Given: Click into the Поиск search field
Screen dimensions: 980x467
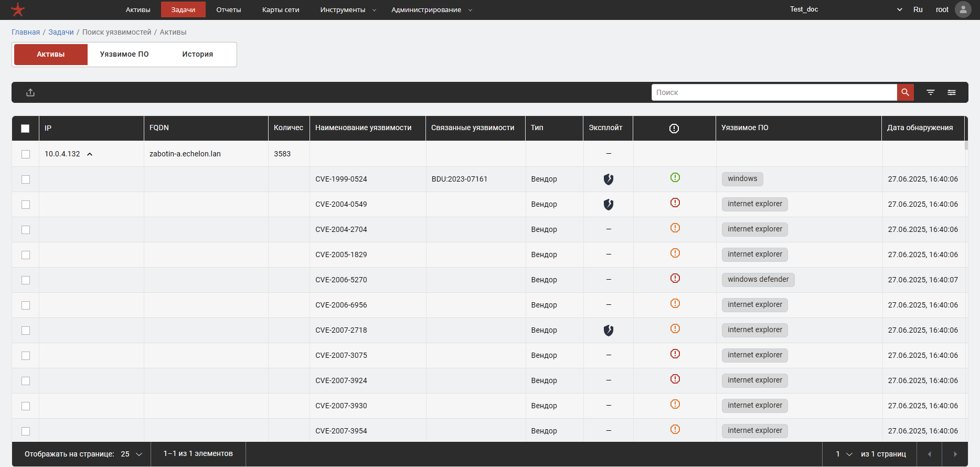Looking at the screenshot, I should [x=774, y=92].
